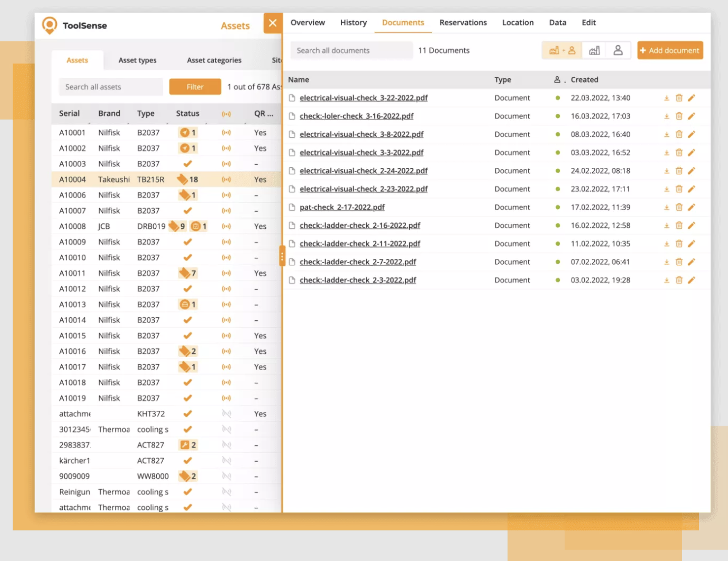Select the person-only document view icon

(x=618, y=50)
